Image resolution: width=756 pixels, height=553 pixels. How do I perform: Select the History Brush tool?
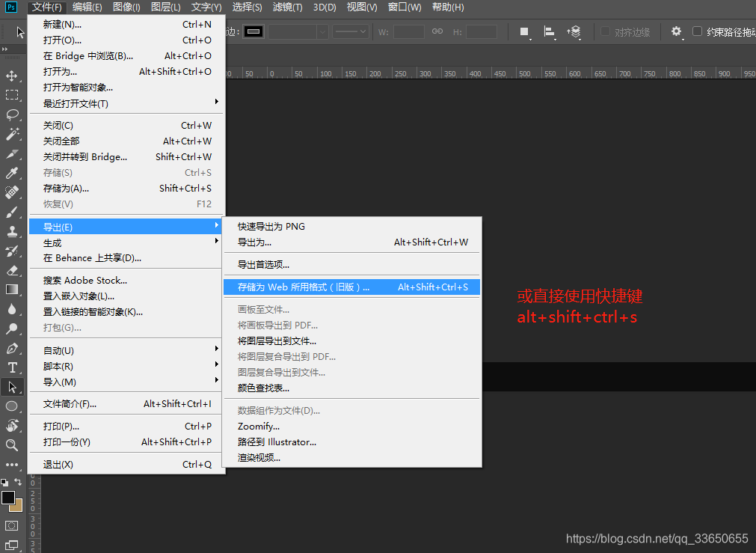click(x=11, y=251)
